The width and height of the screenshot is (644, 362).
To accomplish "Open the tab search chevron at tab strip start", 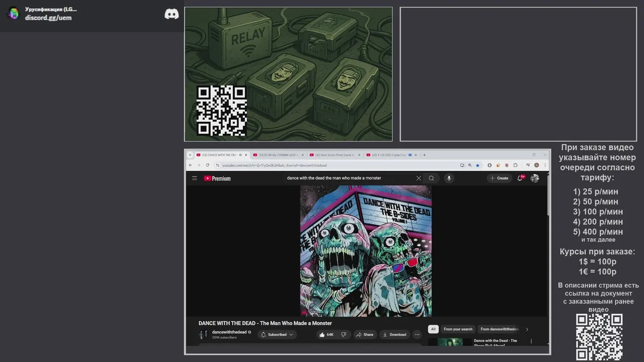I will 190,155.
